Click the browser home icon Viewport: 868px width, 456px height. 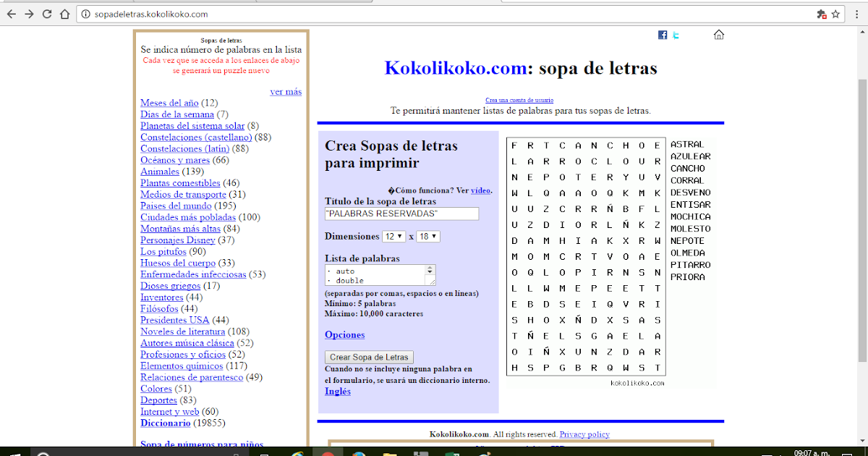click(x=64, y=13)
